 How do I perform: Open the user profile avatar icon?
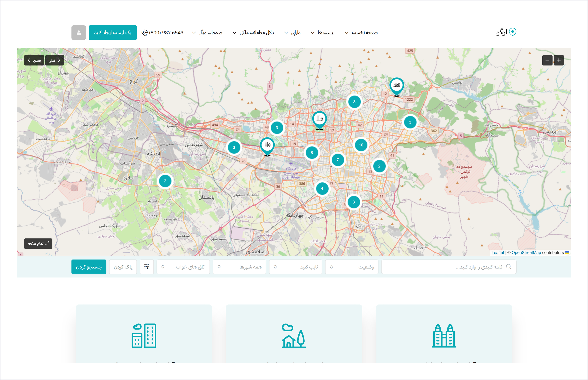(78, 33)
